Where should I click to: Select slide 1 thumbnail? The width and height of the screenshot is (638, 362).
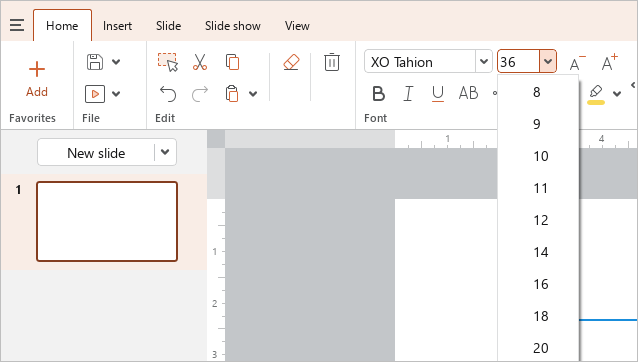click(x=107, y=221)
